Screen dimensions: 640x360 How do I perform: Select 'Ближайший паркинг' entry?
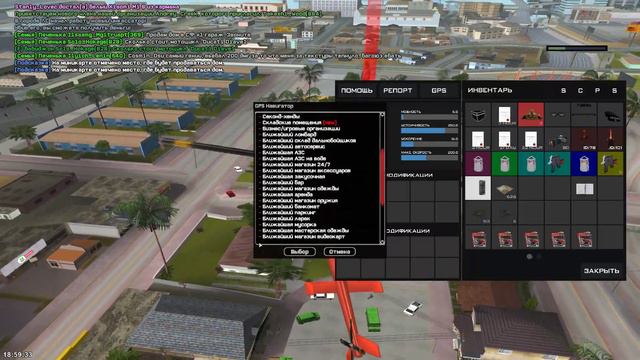tap(289, 212)
